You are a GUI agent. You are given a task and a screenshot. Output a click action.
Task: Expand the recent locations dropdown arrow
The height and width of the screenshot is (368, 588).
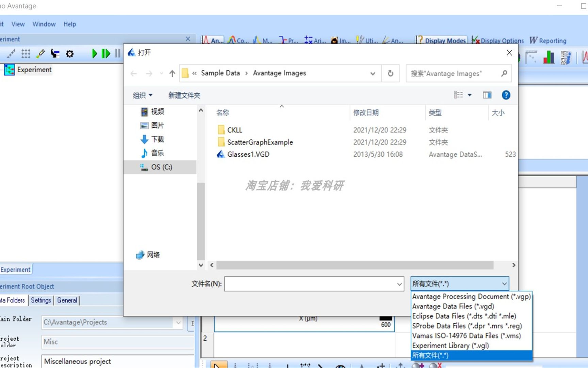coord(161,73)
